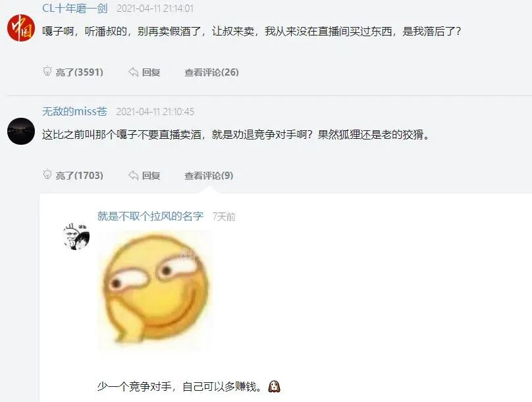Open dark avatar of 无敌的miss苍
Viewport: 532px width, 402px height.
(21, 131)
